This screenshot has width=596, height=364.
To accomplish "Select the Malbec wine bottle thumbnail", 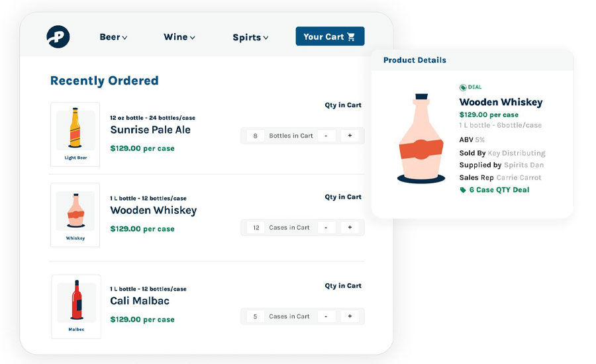I will tap(76, 306).
